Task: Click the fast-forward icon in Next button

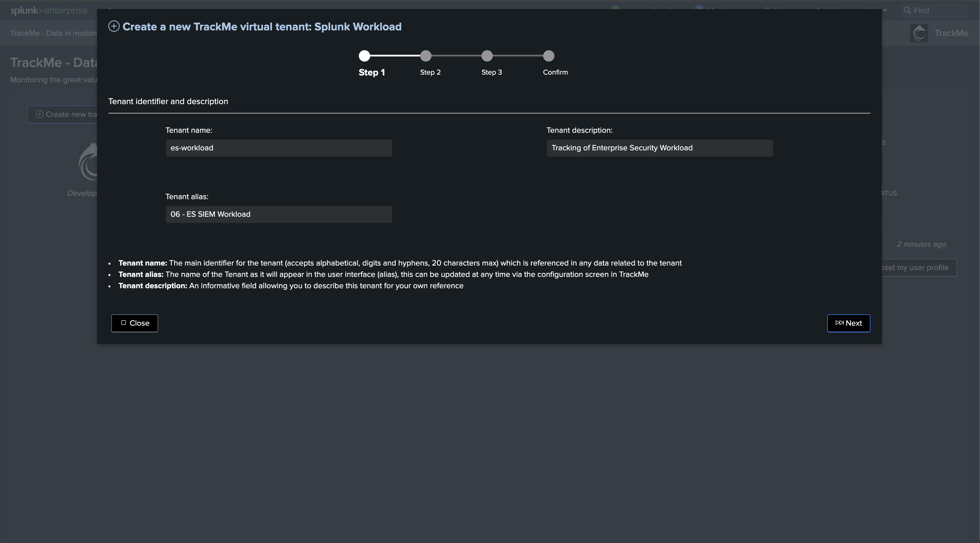Action: (839, 323)
